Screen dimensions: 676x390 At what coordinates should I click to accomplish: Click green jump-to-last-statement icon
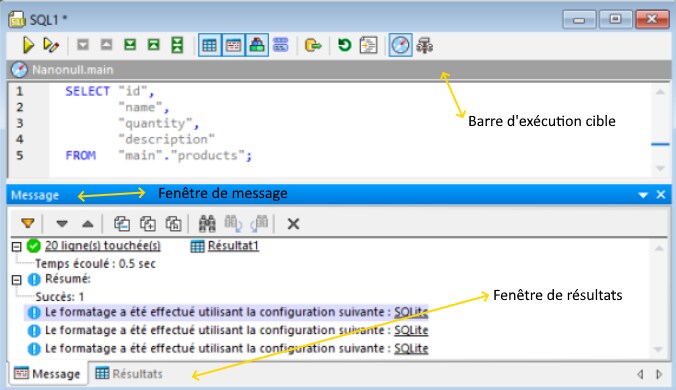point(130,44)
